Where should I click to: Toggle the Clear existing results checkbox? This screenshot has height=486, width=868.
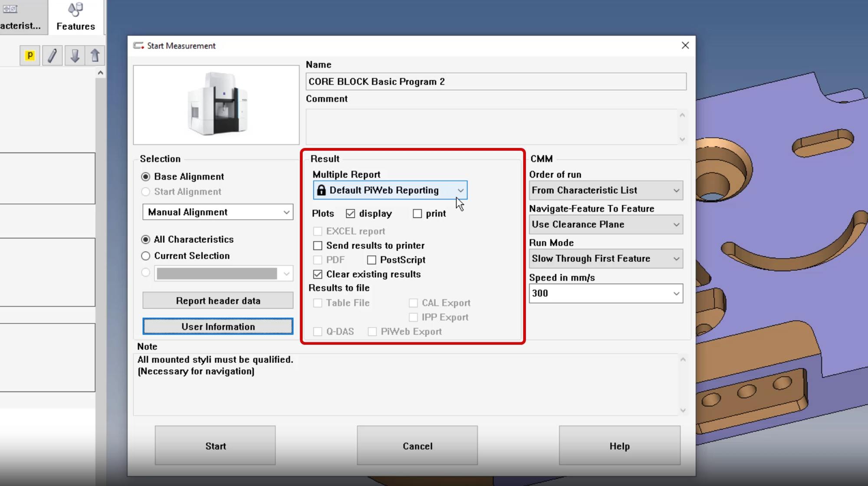(x=318, y=274)
